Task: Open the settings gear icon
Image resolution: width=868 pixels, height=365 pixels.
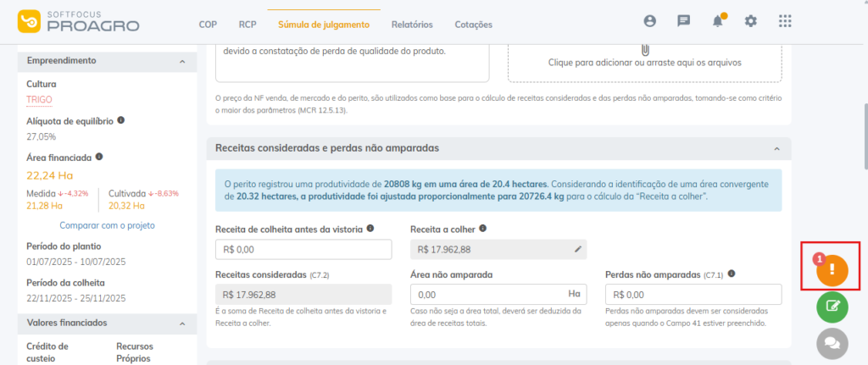Action: pos(750,21)
